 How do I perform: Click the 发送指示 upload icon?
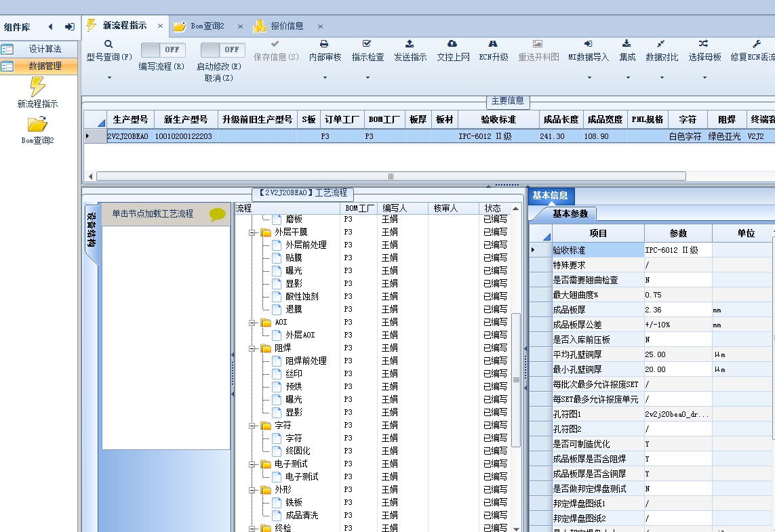tap(410, 44)
